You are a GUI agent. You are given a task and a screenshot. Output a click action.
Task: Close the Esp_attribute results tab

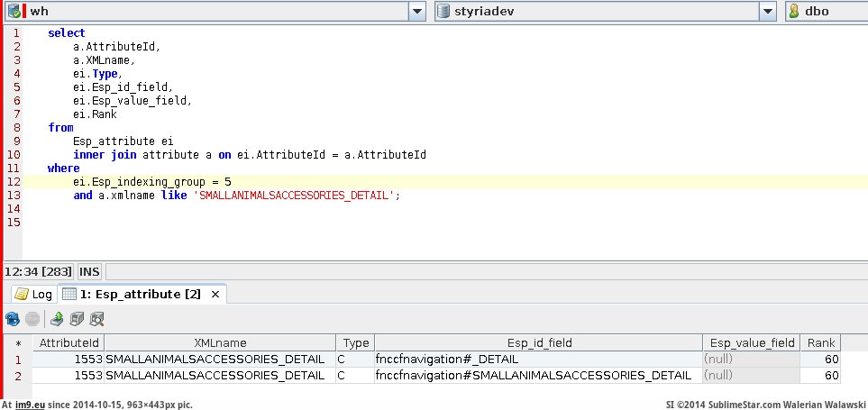point(215,294)
